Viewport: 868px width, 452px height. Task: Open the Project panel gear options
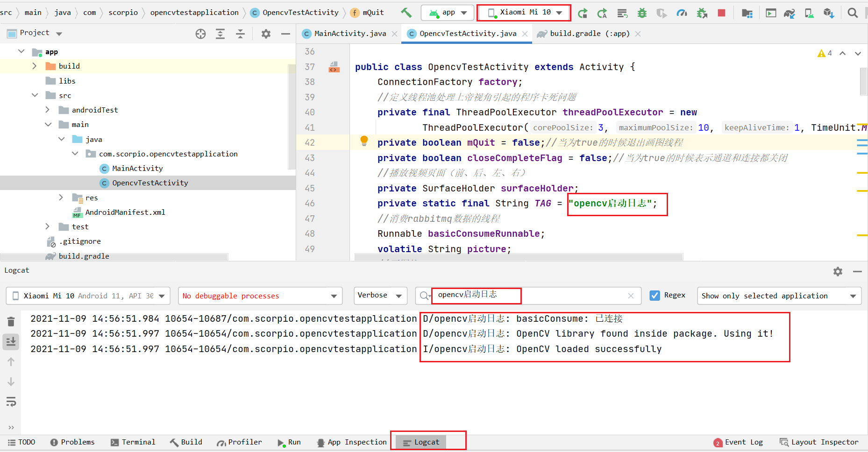click(266, 34)
